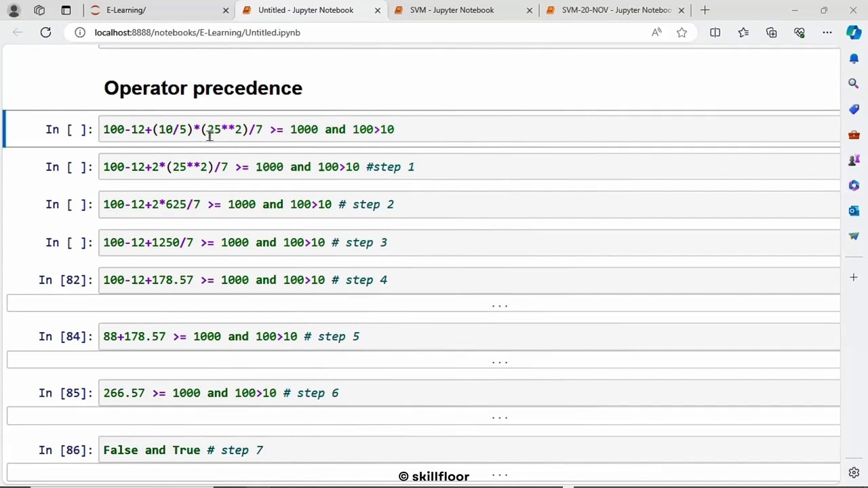Select the step 4 code cell
This screenshot has width=868, height=488.
tap(469, 280)
